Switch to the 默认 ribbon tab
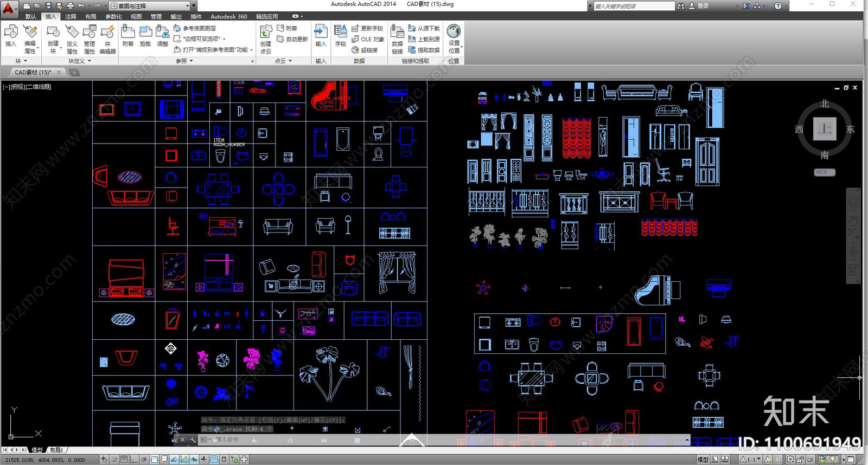Image resolution: width=868 pixels, height=465 pixels. (30, 16)
